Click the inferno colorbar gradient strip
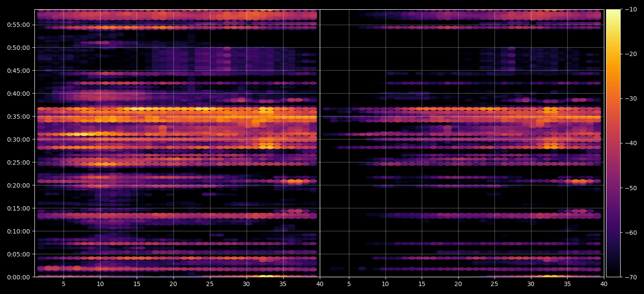The image size is (644, 294). 613,143
